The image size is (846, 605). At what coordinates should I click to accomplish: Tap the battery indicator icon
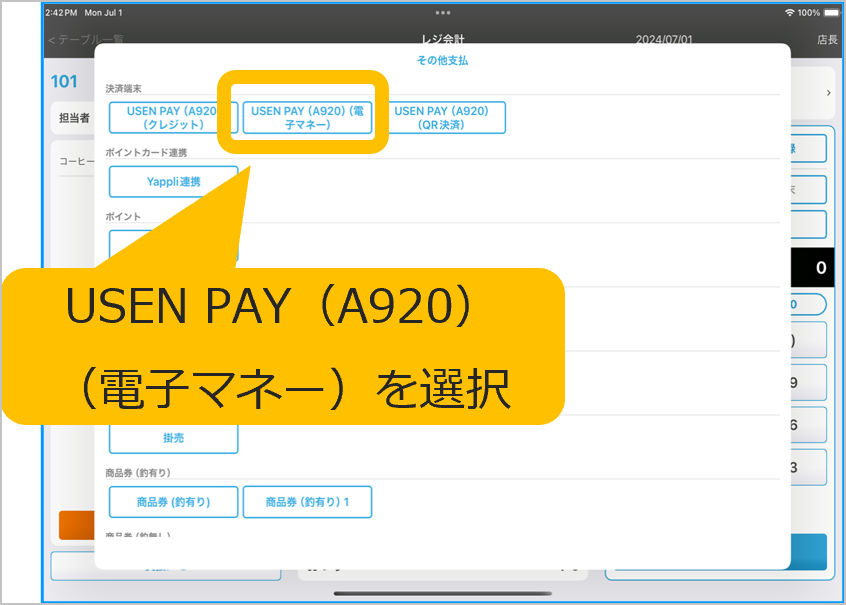pyautogui.click(x=831, y=12)
